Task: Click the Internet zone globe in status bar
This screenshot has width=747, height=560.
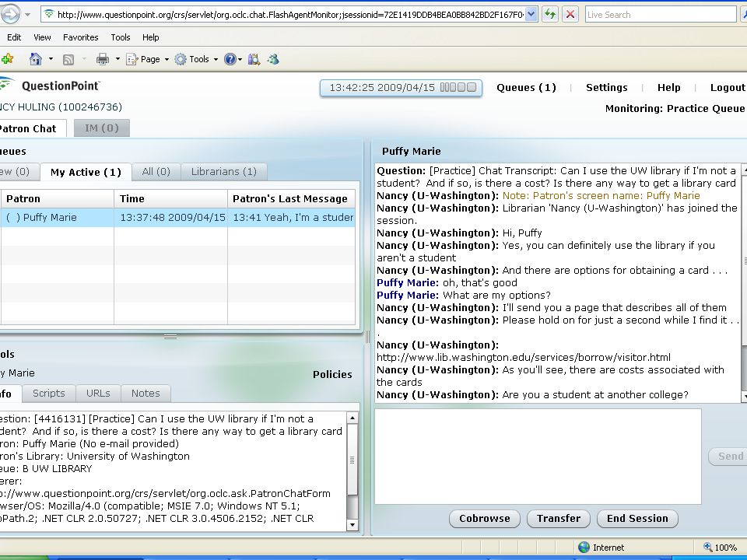Action: tap(584, 548)
